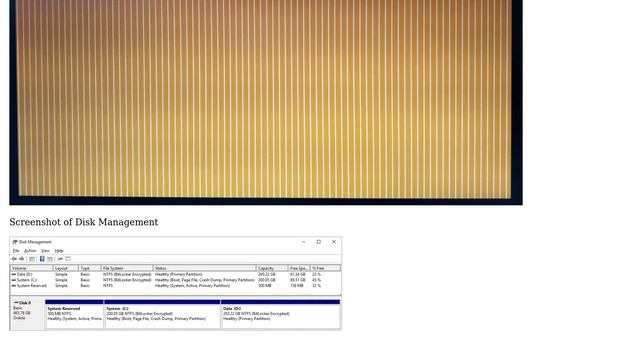Click the Forward arrow in Disk Management toolbar

22,259
